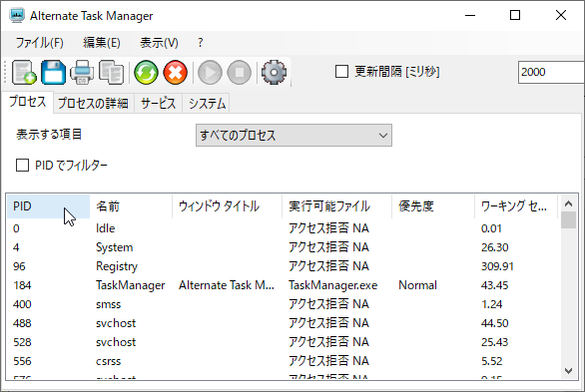The height and width of the screenshot is (392, 585).
Task: Sort by the ワーキング セ... column header
Action: coord(516,206)
